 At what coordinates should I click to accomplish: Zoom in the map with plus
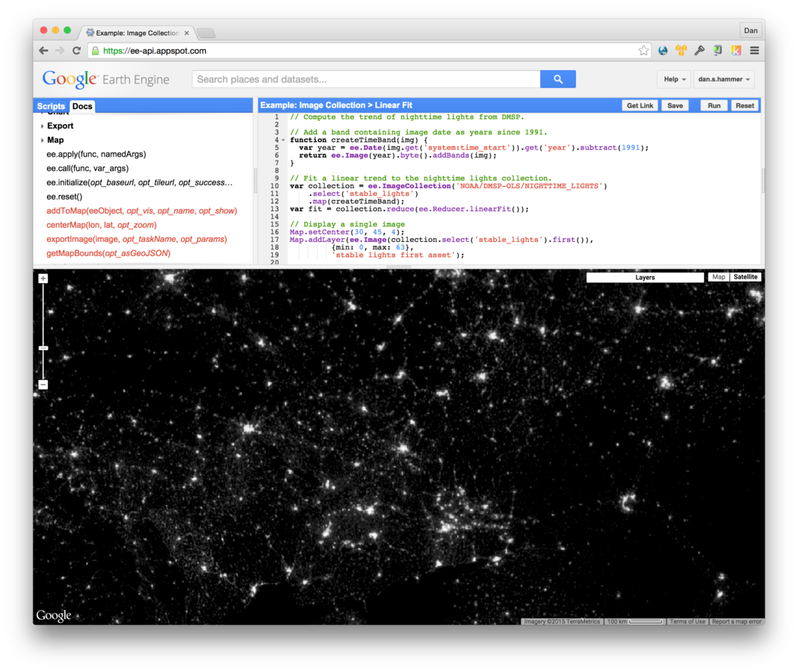(x=43, y=279)
